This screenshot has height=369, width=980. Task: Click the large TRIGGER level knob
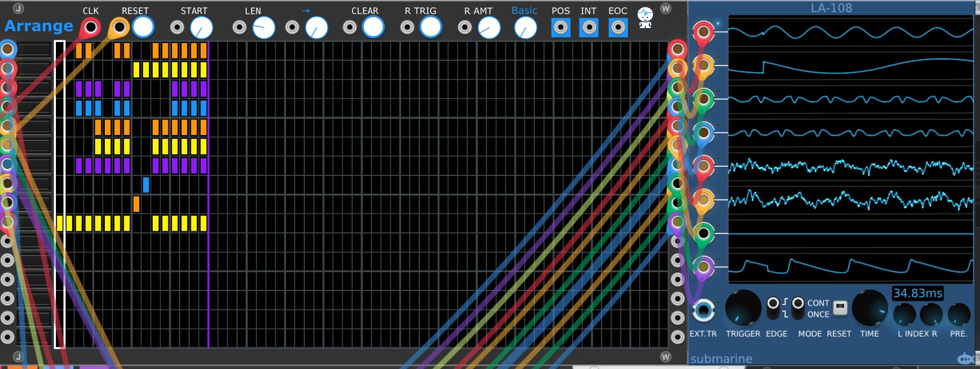click(x=743, y=308)
